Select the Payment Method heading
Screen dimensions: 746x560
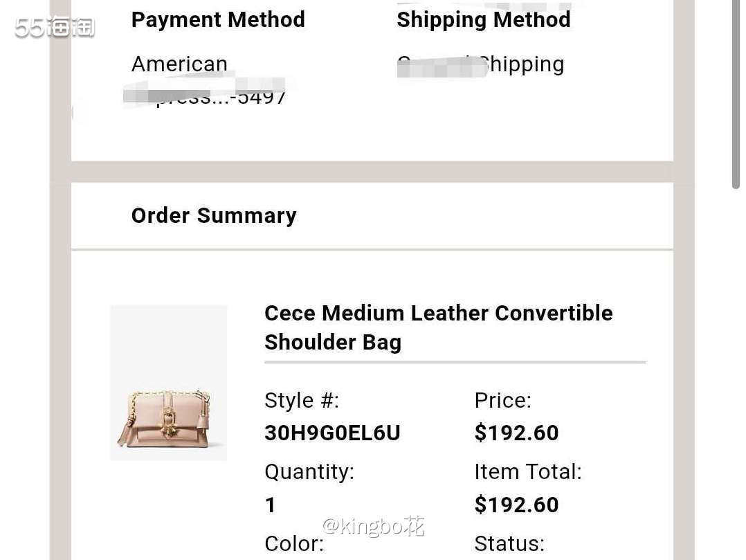(218, 20)
